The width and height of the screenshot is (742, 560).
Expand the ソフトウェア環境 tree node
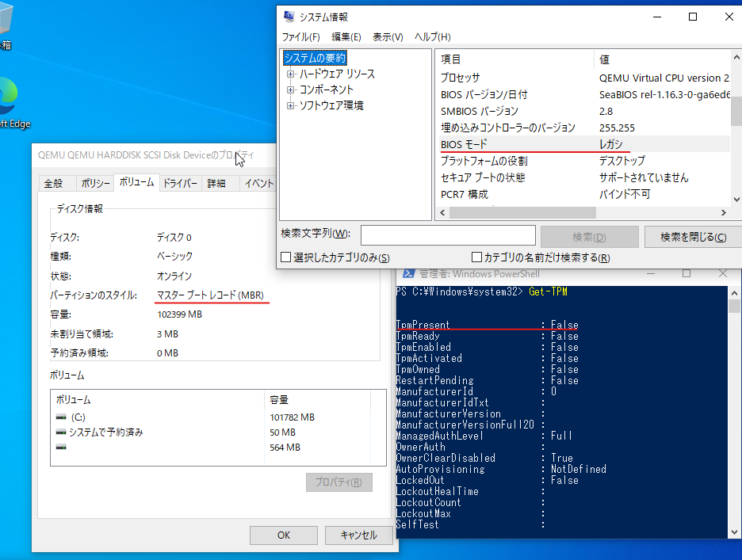(x=291, y=105)
